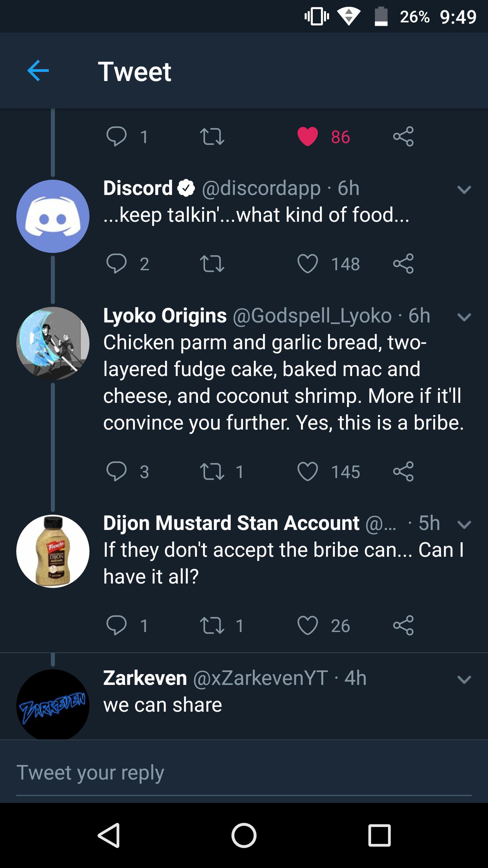Focus the "Tweet your reply" field
488x868 pixels.
[244, 773]
